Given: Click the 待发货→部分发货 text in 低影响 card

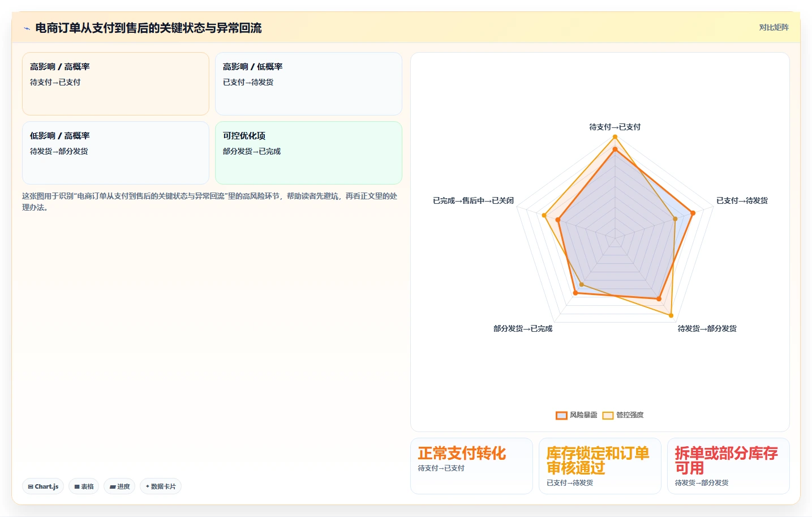Looking at the screenshot, I should coord(59,151).
